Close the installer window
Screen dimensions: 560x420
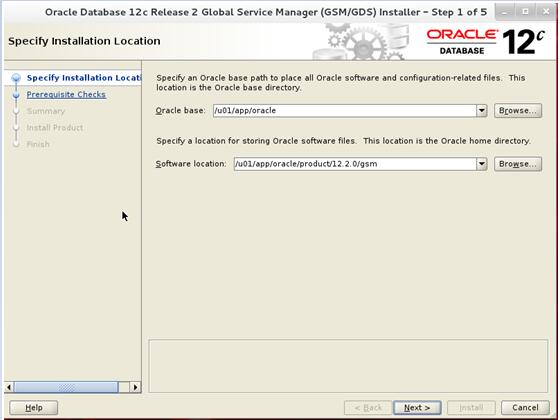point(546,12)
